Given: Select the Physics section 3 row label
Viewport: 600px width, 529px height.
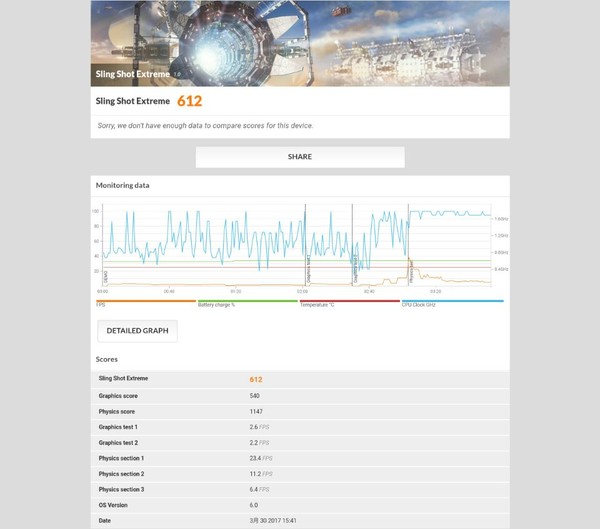Looking at the screenshot, I should (121, 489).
